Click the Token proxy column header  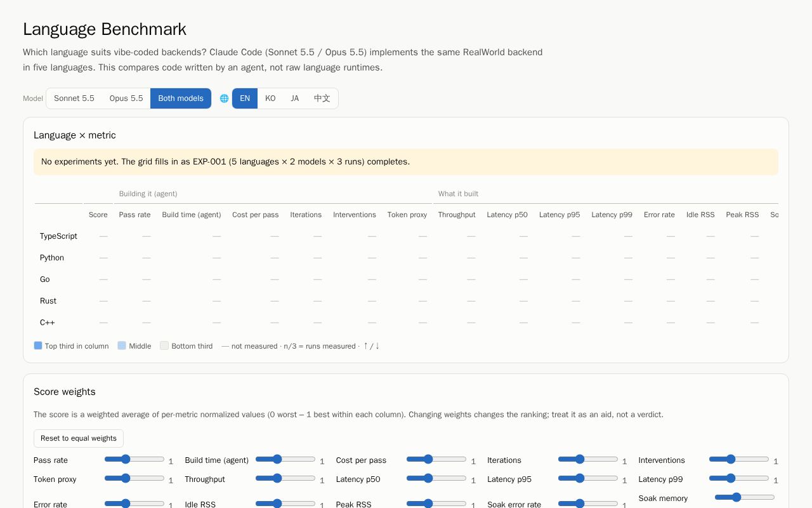click(x=407, y=215)
